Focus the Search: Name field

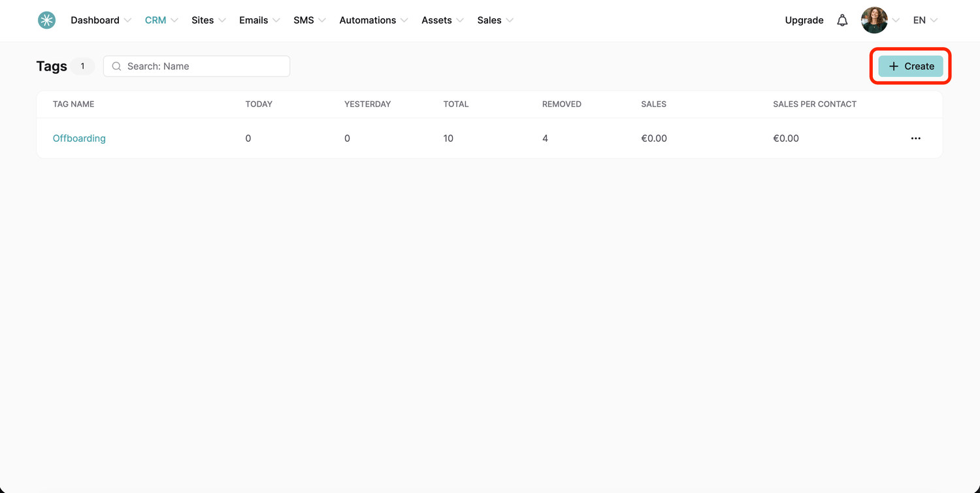pyautogui.click(x=197, y=66)
